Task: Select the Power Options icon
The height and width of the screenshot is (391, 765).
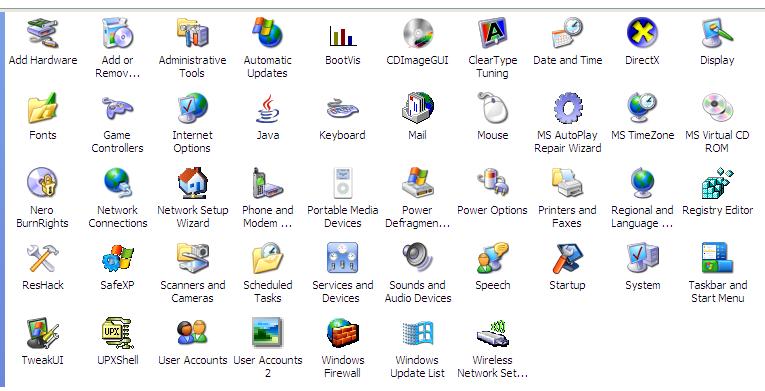Action: coord(492,184)
